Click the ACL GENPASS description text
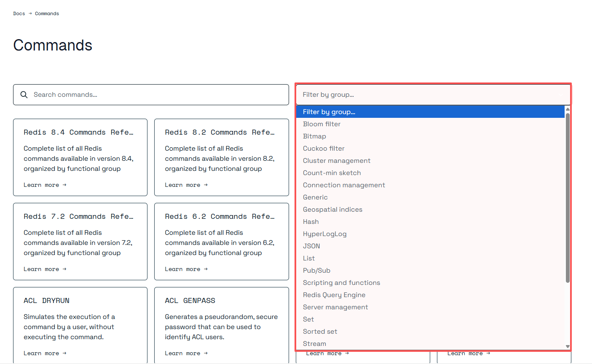The height and width of the screenshot is (364, 592). (x=221, y=327)
